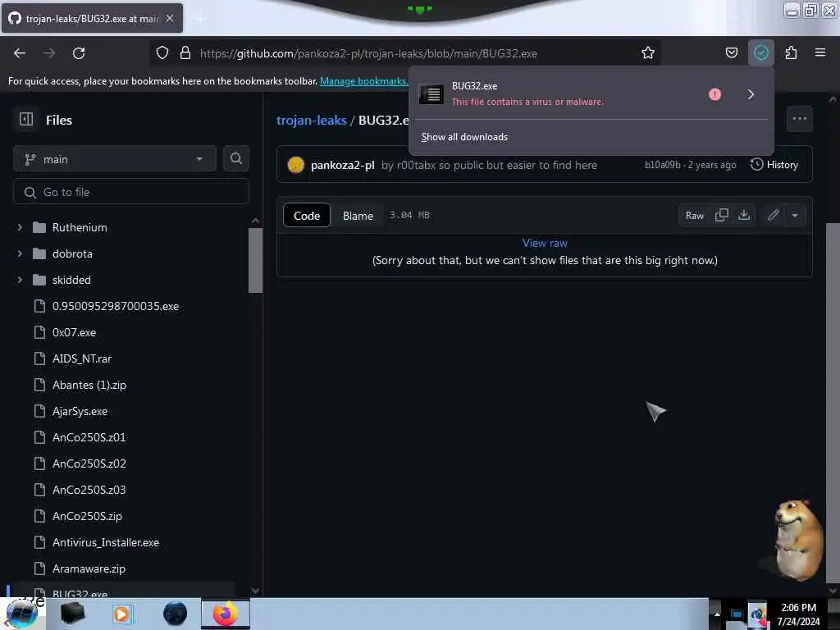This screenshot has width=840, height=630.
Task: Open the file History link
Action: coord(774,164)
